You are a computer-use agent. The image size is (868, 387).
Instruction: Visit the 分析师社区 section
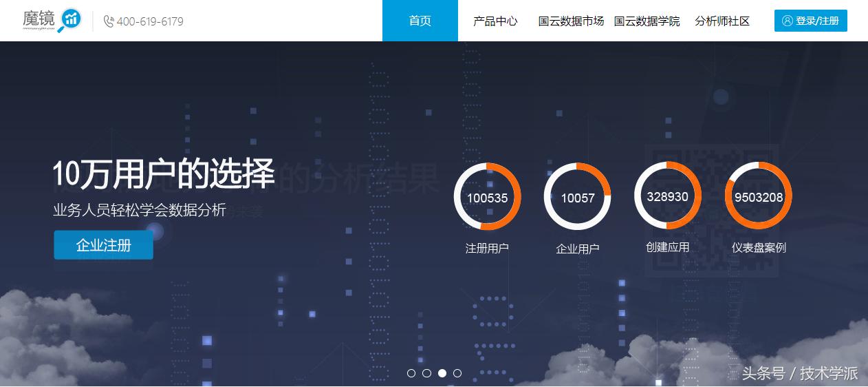[x=722, y=21]
